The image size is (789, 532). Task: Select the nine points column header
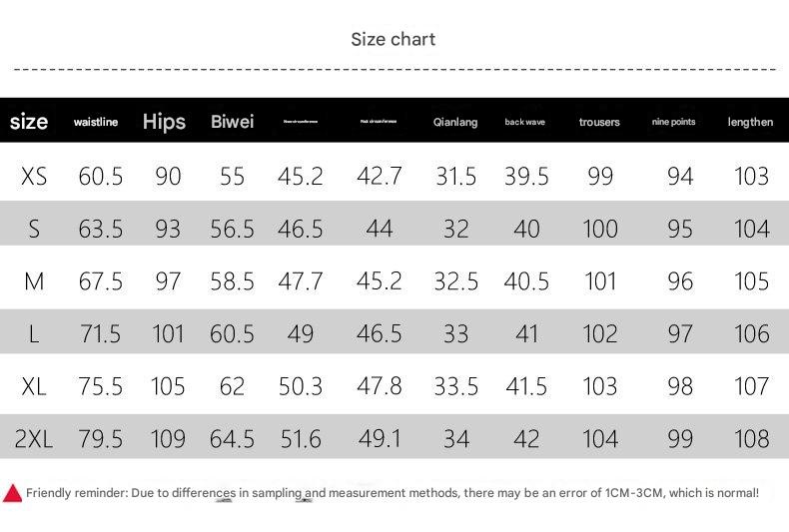tap(673, 122)
